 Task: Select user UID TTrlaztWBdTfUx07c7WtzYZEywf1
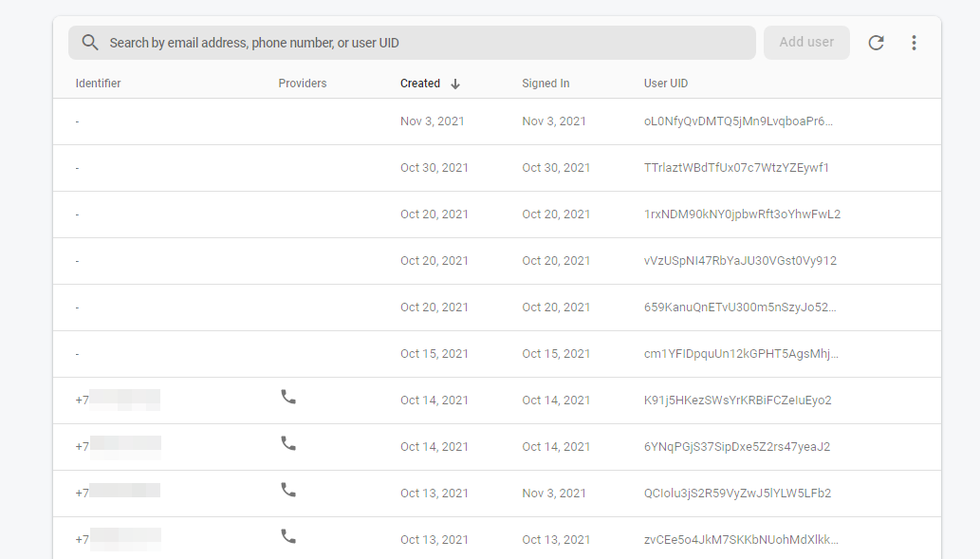coord(736,168)
